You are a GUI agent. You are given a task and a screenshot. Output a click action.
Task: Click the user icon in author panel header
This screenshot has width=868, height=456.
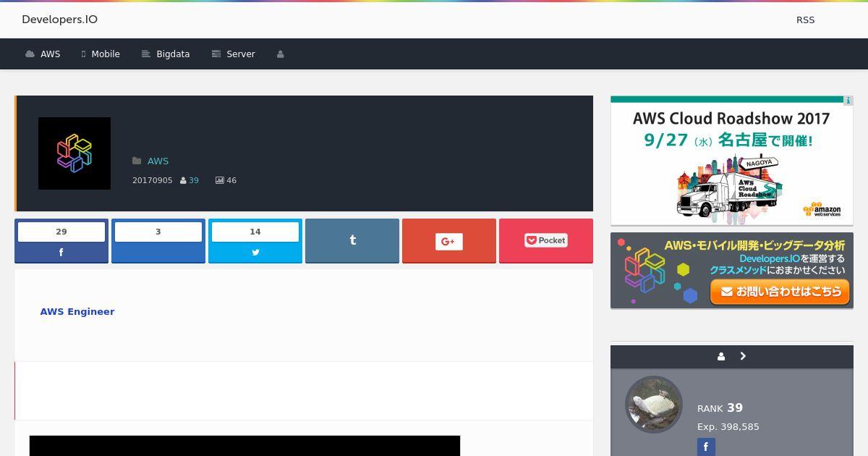pyautogui.click(x=721, y=357)
